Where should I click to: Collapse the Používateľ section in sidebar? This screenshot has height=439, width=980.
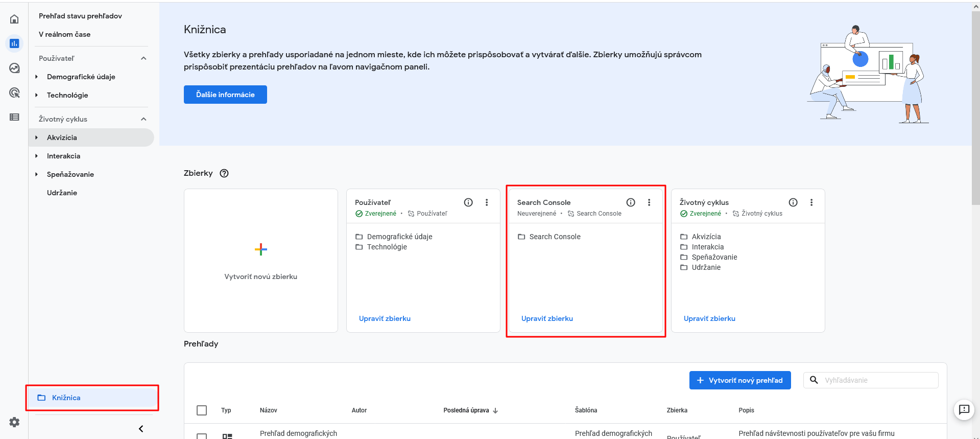[x=144, y=58]
